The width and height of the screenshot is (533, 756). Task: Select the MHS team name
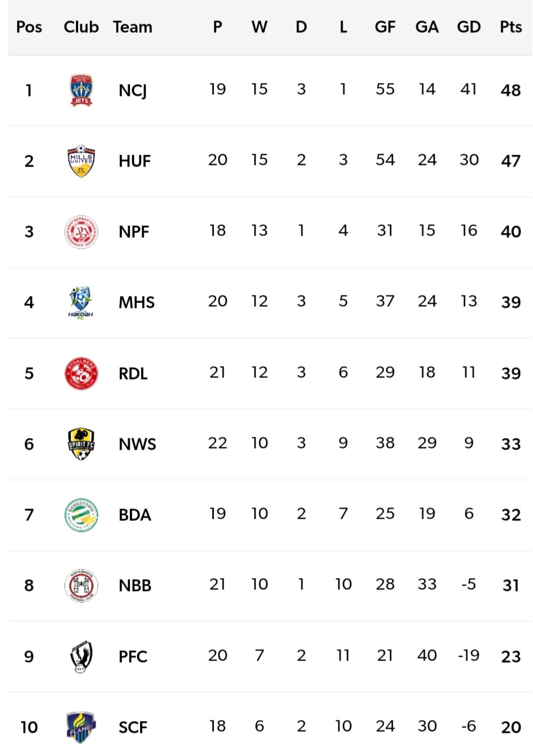click(136, 302)
